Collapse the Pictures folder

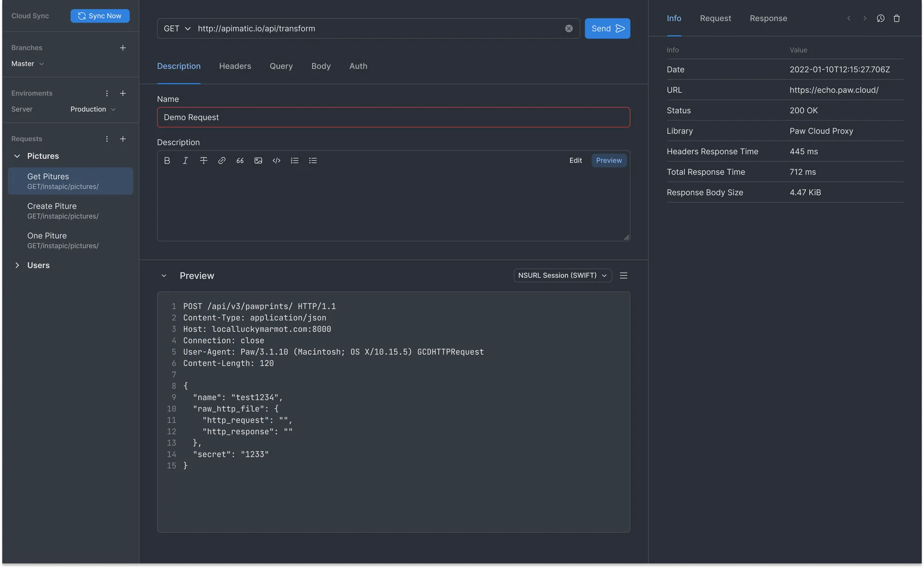(17, 156)
